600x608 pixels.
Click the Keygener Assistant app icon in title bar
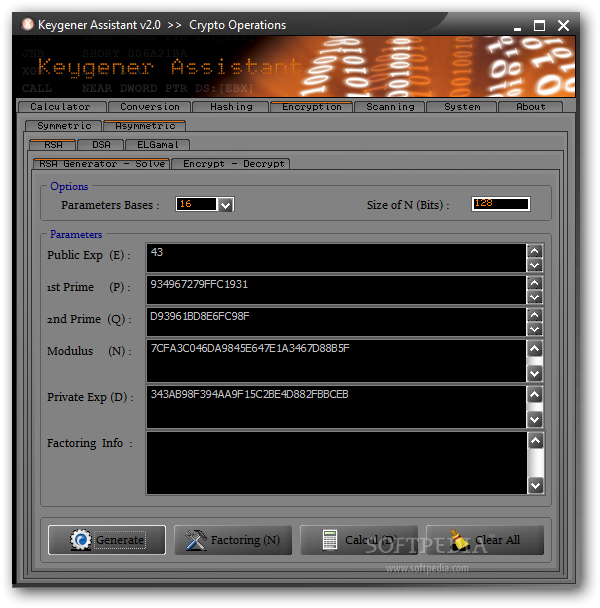(x=28, y=24)
